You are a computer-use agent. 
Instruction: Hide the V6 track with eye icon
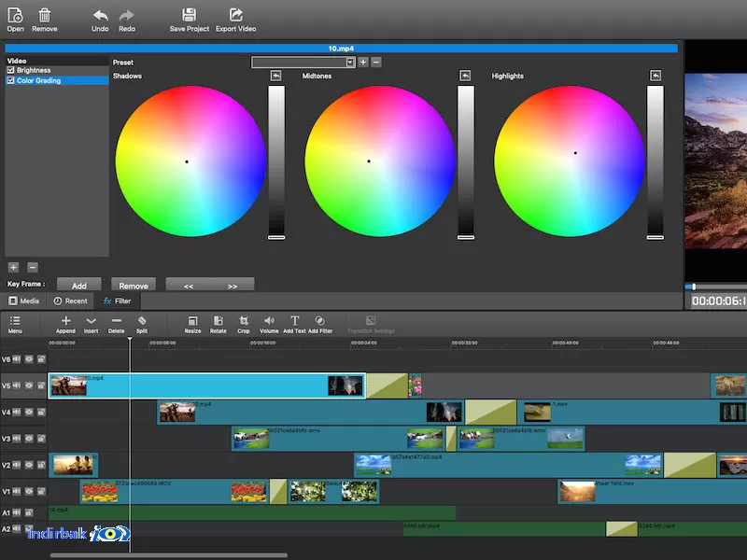29,359
